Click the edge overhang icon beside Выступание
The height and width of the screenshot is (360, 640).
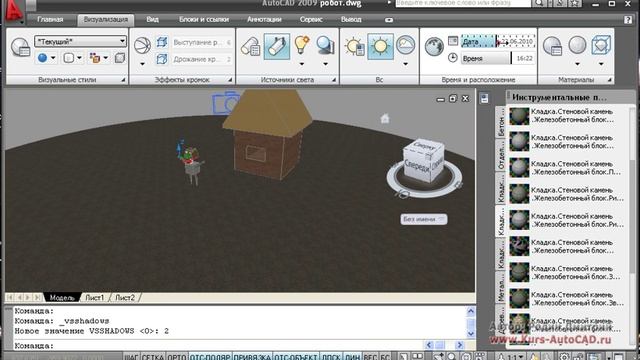[x=162, y=42]
